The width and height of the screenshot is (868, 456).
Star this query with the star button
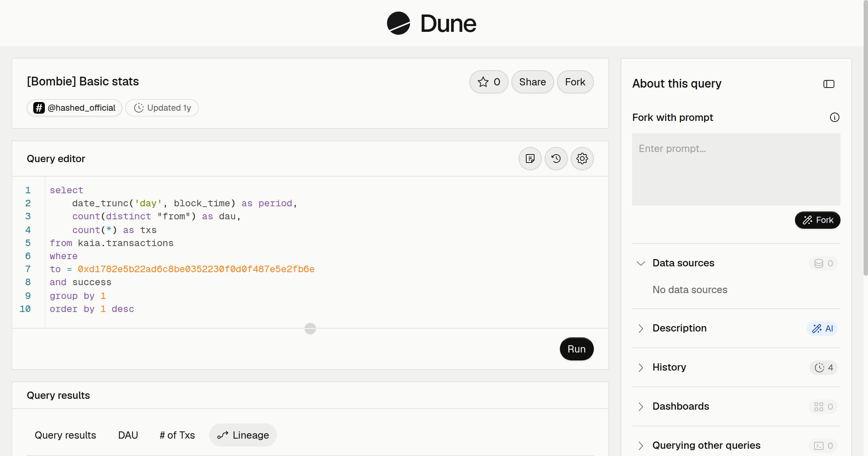489,82
